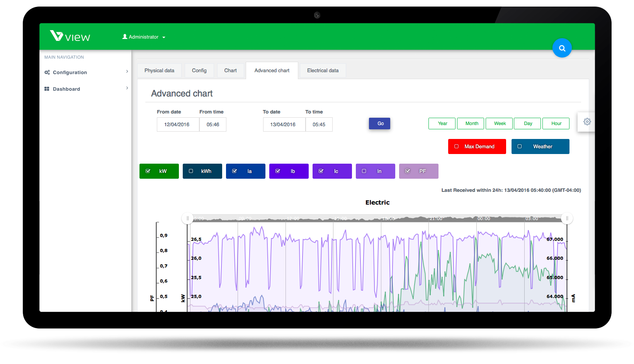Click the View logo

(x=70, y=36)
